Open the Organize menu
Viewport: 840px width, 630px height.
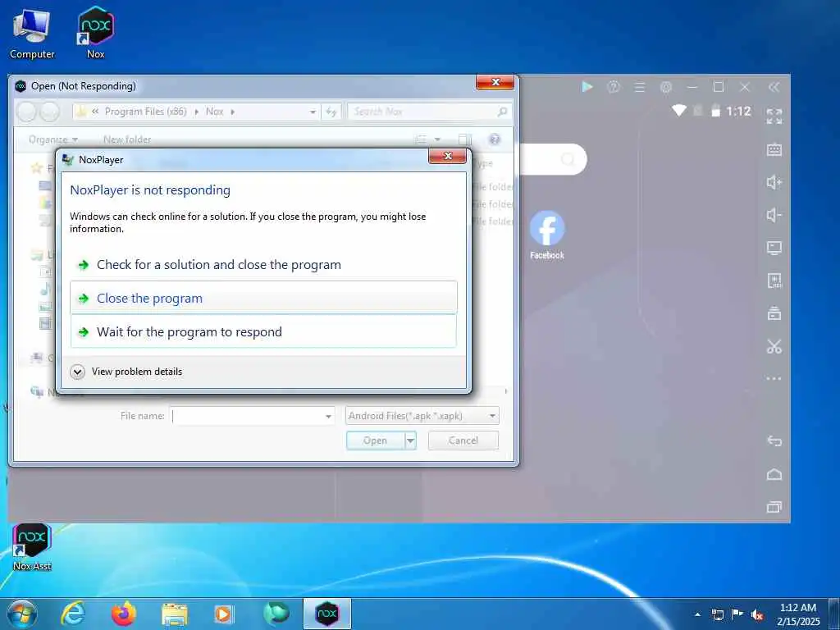pos(53,139)
